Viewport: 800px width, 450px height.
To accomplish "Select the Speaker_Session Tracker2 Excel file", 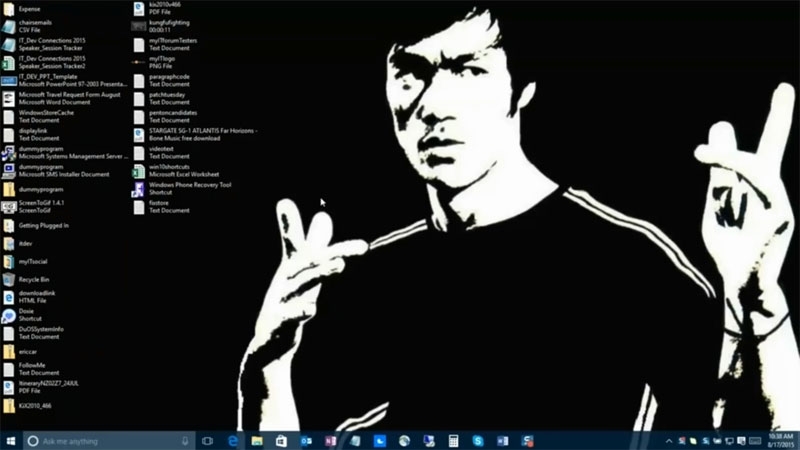I will coord(44,62).
